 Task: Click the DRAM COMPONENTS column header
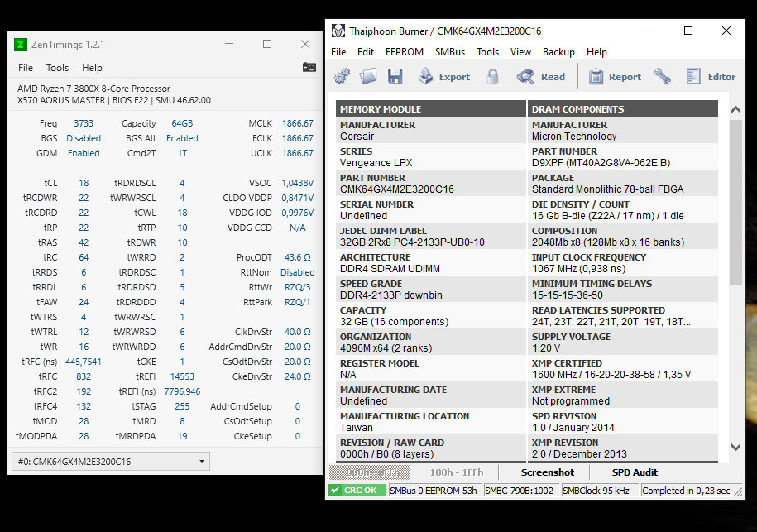pos(623,109)
